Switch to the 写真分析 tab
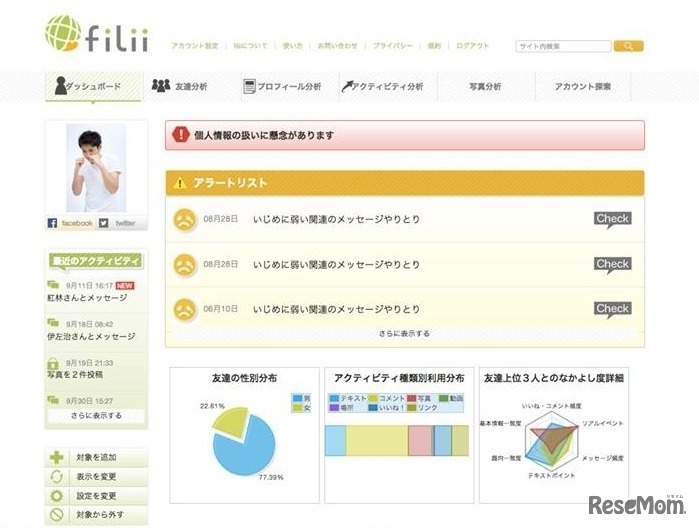The height and width of the screenshot is (528, 699). pos(485,86)
